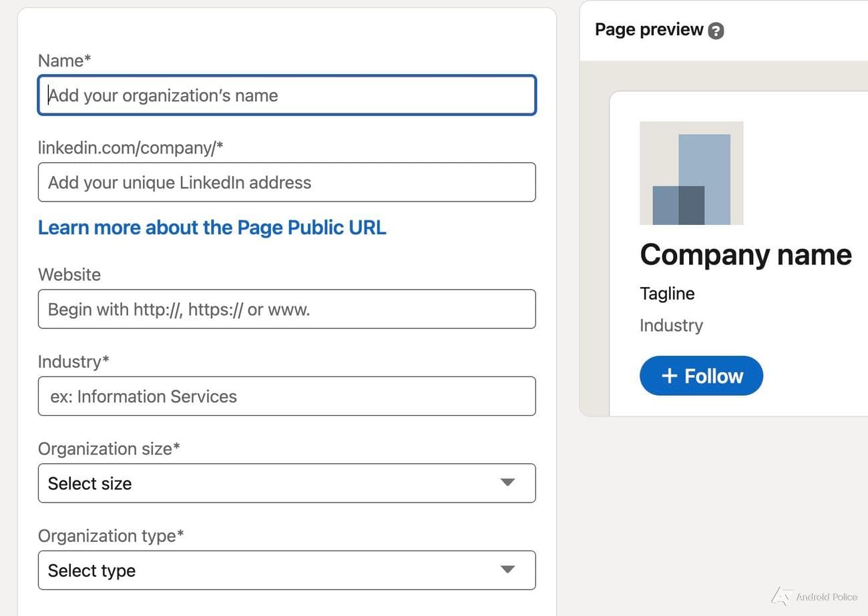The height and width of the screenshot is (616, 868).
Task: Expand the Organization size dropdown arrow
Action: [x=507, y=483]
